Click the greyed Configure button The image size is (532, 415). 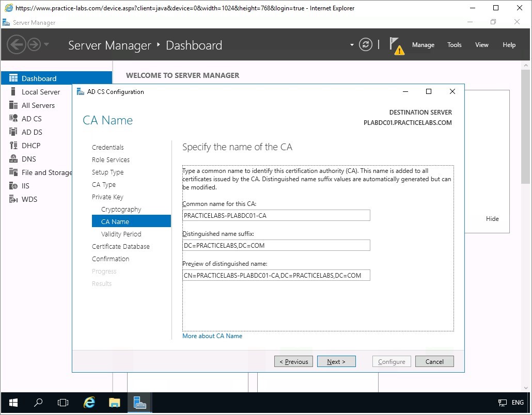coord(392,361)
